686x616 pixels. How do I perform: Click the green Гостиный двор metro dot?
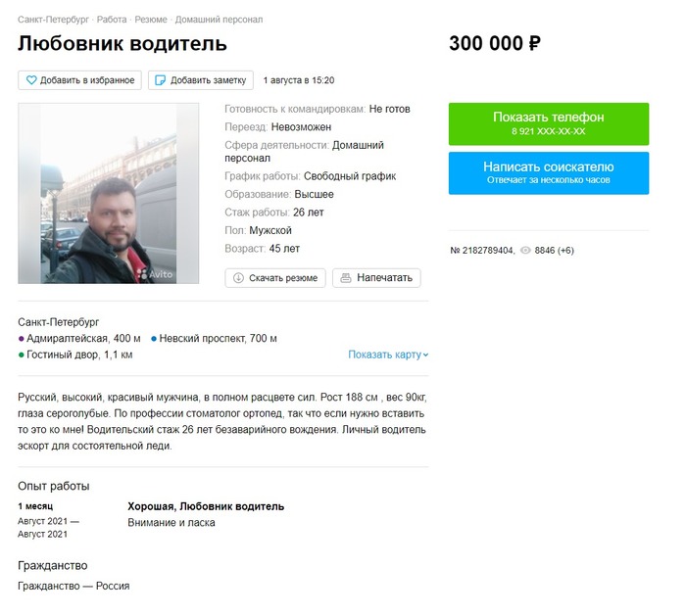(x=22, y=355)
